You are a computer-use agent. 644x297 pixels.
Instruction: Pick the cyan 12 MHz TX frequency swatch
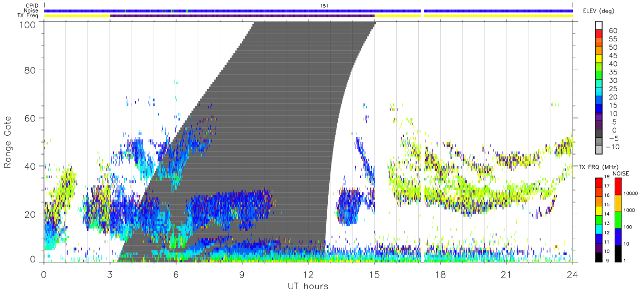click(x=599, y=229)
